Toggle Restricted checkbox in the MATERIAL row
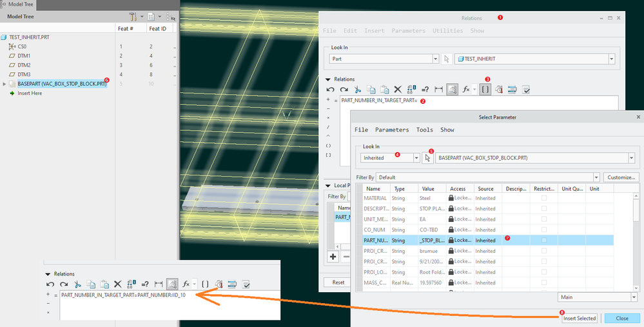The height and width of the screenshot is (327, 644). [543, 199]
